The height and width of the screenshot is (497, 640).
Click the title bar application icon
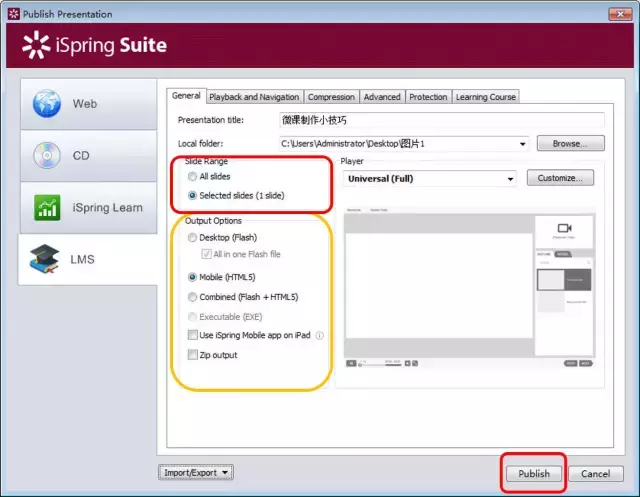coord(13,14)
